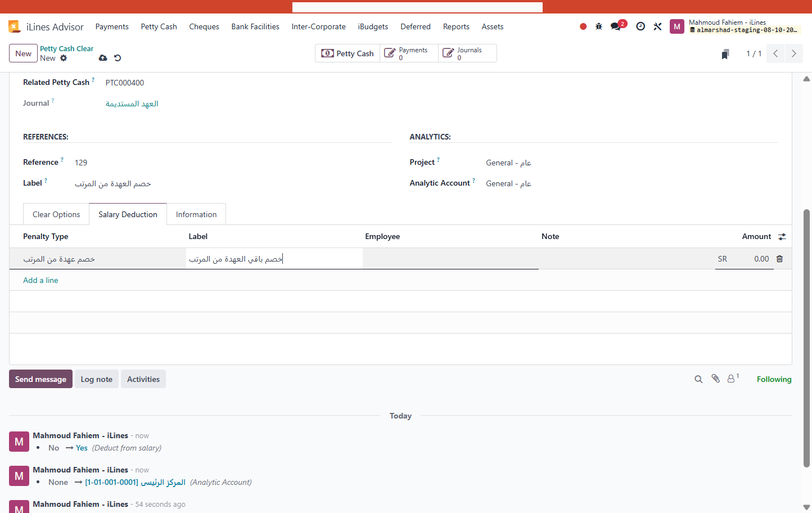Open the Payments menu
Viewport: 812px width, 513px height.
(x=112, y=26)
